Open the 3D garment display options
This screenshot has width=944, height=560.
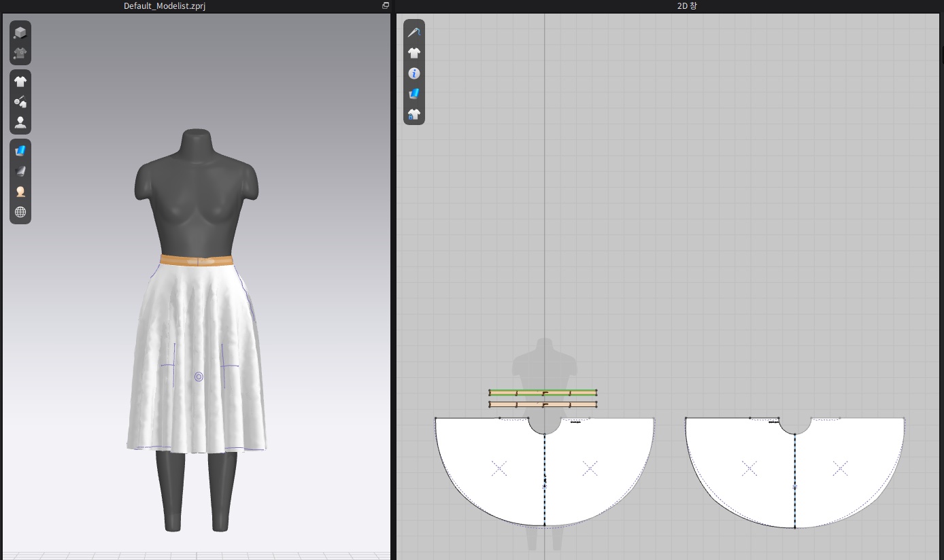20,82
